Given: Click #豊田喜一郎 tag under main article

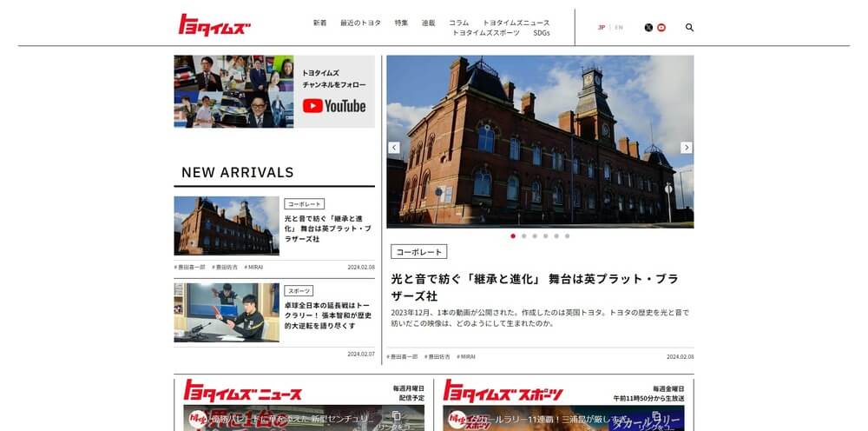Looking at the screenshot, I should [x=403, y=357].
